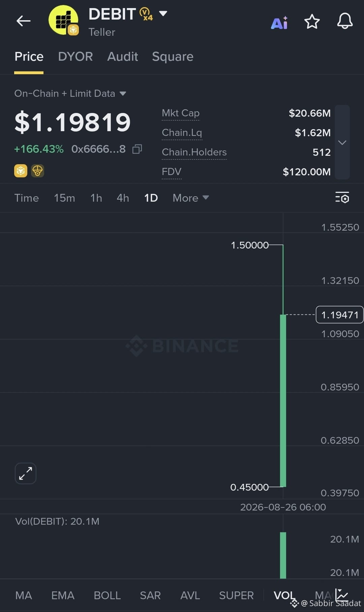This screenshot has height=612, width=364.
Task: Go back using the arrow icon
Action: click(23, 21)
